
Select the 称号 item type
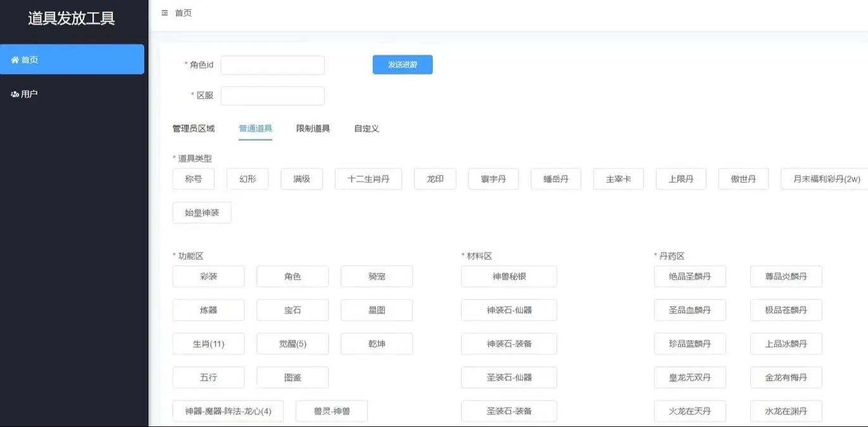(193, 179)
